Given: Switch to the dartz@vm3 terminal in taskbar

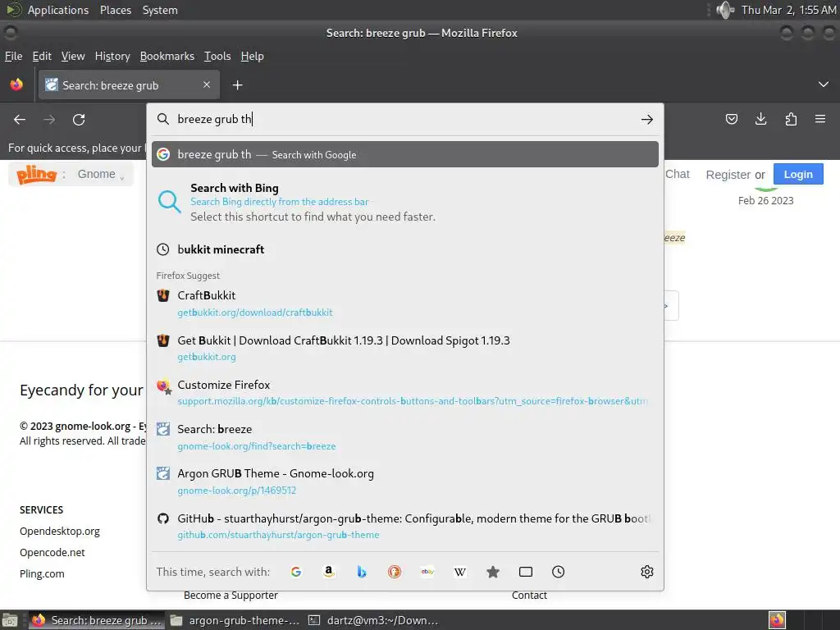Looking at the screenshot, I should (x=374, y=620).
